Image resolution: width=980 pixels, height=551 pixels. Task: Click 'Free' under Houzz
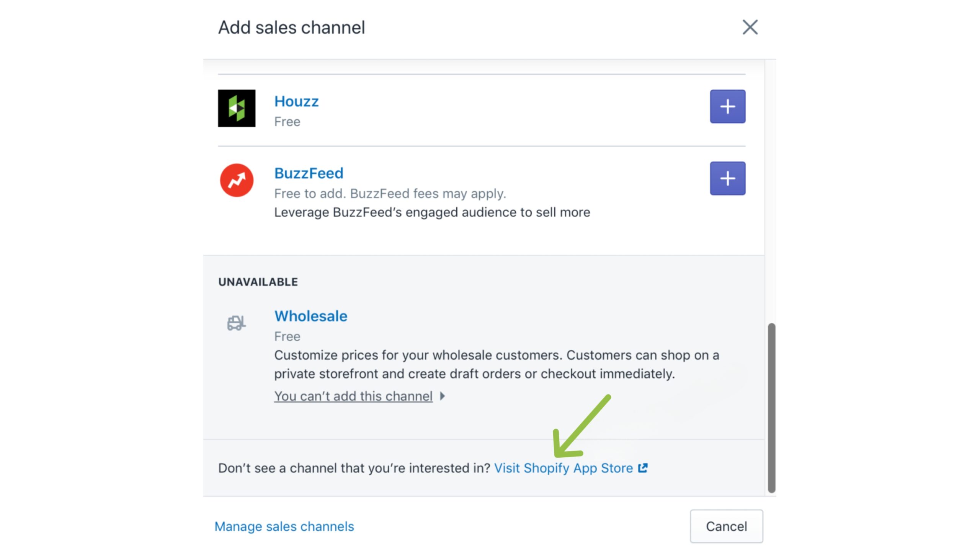pos(287,122)
